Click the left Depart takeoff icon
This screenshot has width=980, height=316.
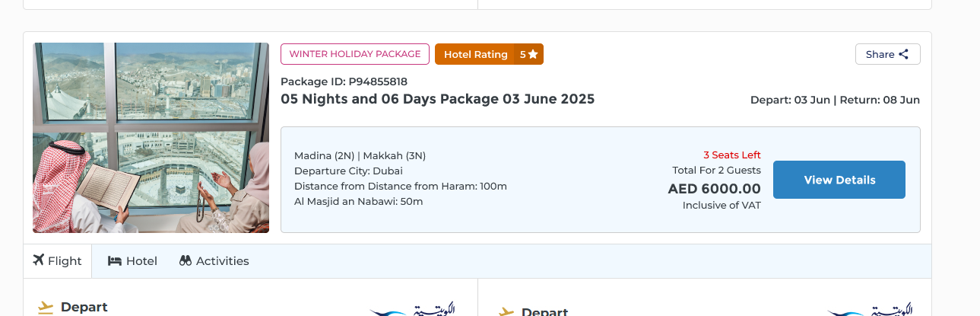(46, 308)
